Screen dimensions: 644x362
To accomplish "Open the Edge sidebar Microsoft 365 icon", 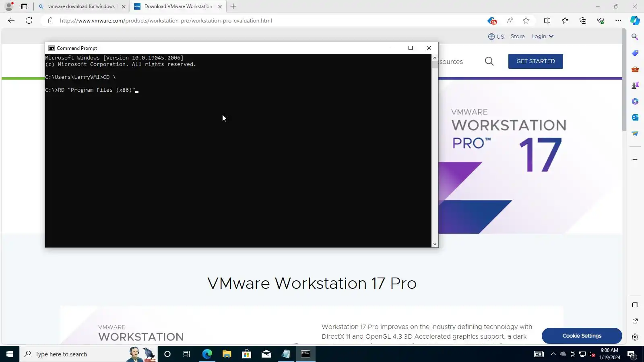I will coord(635,101).
